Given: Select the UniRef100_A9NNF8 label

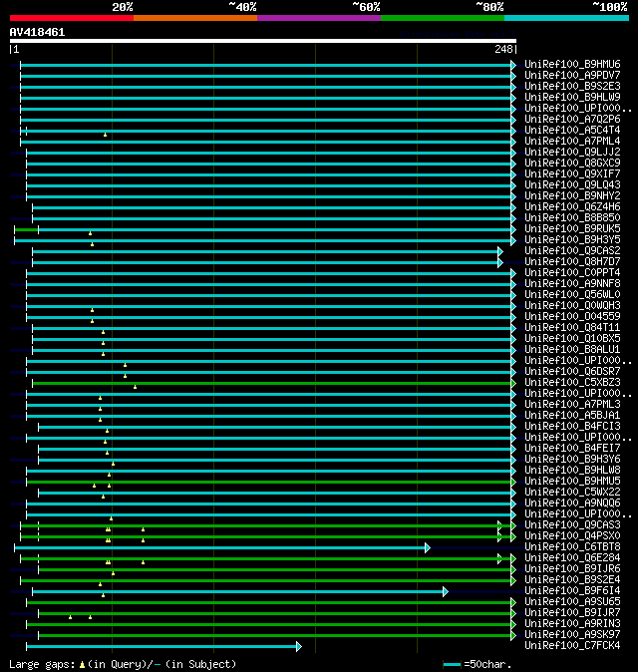Looking at the screenshot, I should [572, 284].
